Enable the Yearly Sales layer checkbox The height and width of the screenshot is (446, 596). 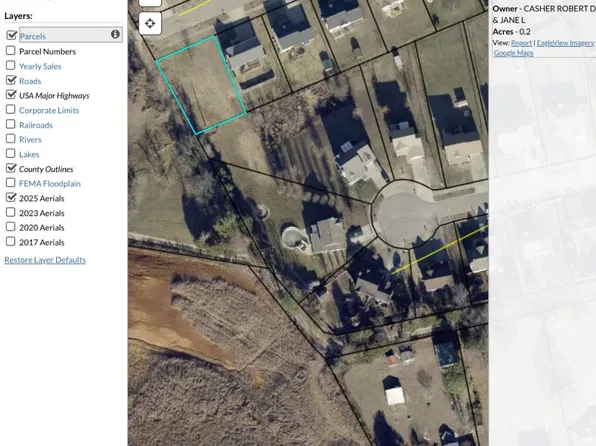[11, 65]
